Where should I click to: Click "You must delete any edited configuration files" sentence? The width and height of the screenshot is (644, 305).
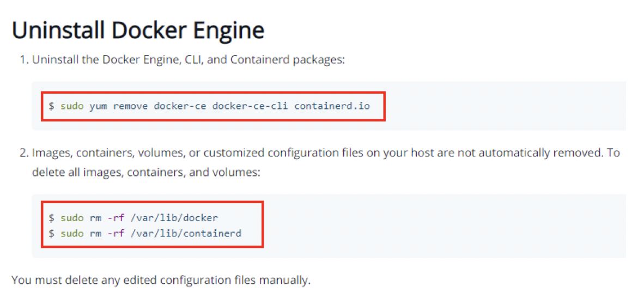161,281
